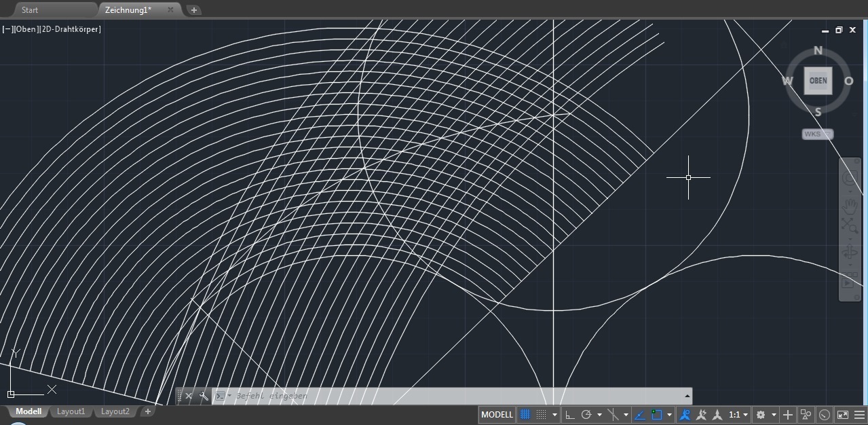Close the command line window

coord(189,396)
